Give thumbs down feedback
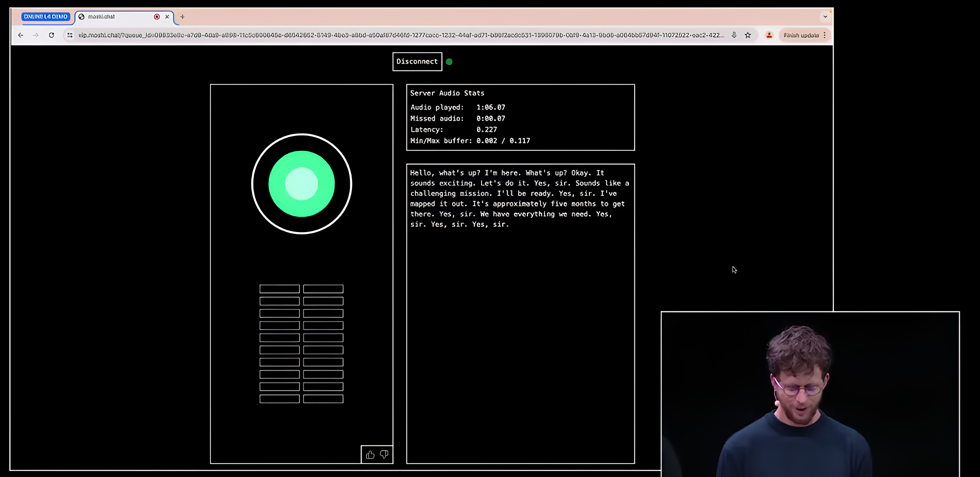Image resolution: width=980 pixels, height=477 pixels. 384,455
